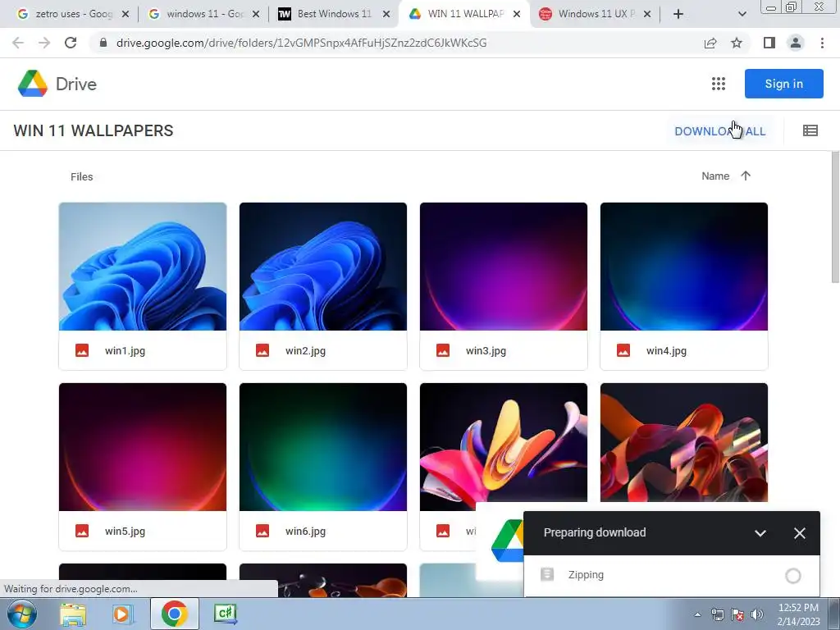Viewport: 840px width, 630px height.
Task: Open the Google apps grid
Action: (718, 84)
